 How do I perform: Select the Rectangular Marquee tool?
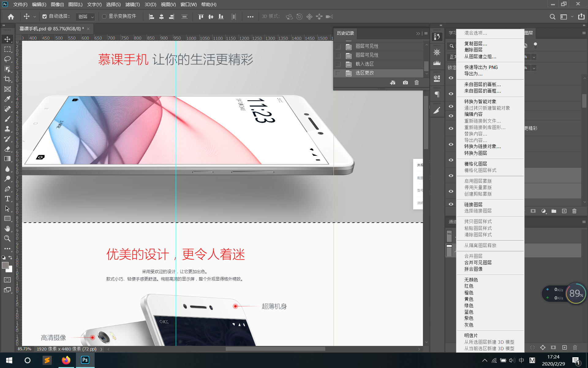(x=7, y=49)
